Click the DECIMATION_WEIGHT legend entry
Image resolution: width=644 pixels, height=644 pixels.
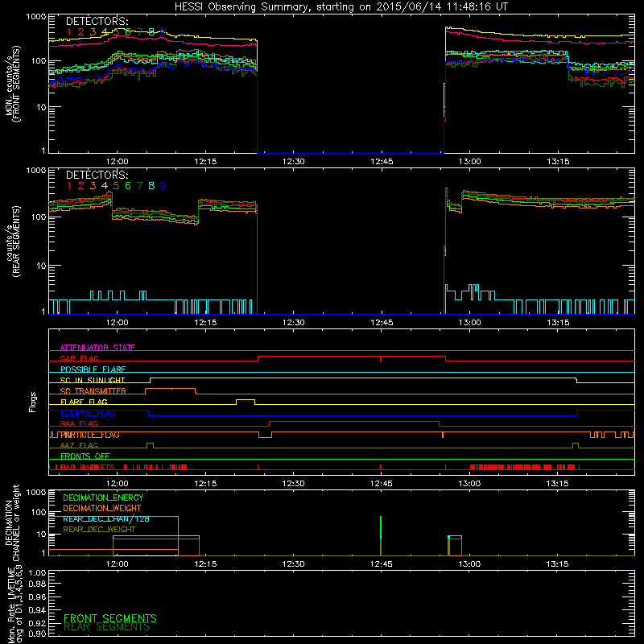tap(102, 509)
